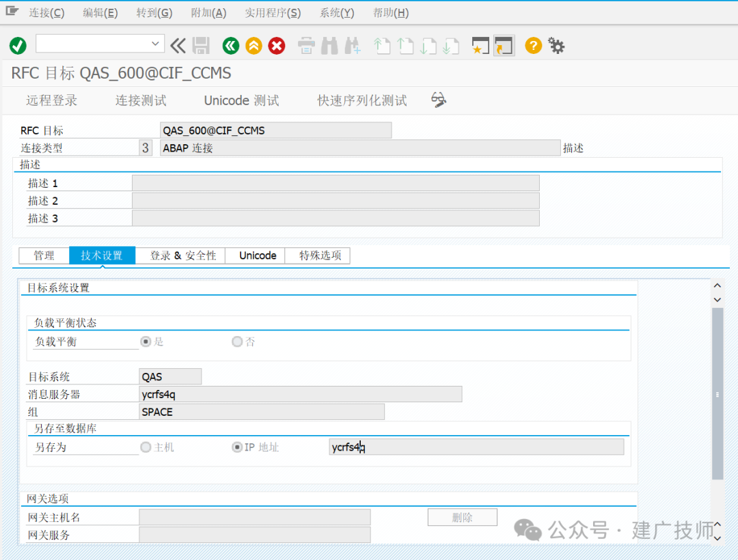This screenshot has height=560, width=738.
Task: Toggle display/change glasses-pencil icon
Action: pyautogui.click(x=438, y=100)
